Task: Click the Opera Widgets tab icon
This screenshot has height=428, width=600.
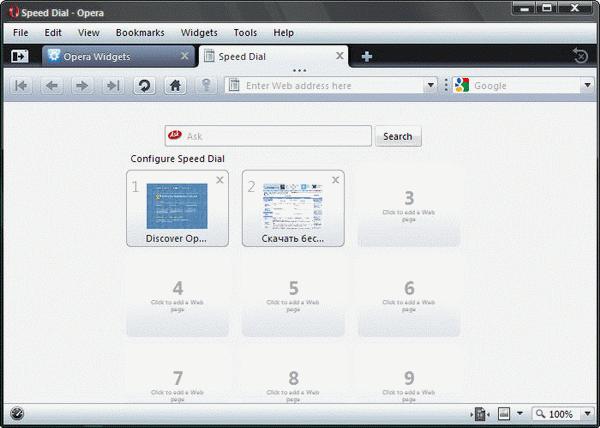Action: pyautogui.click(x=54, y=56)
